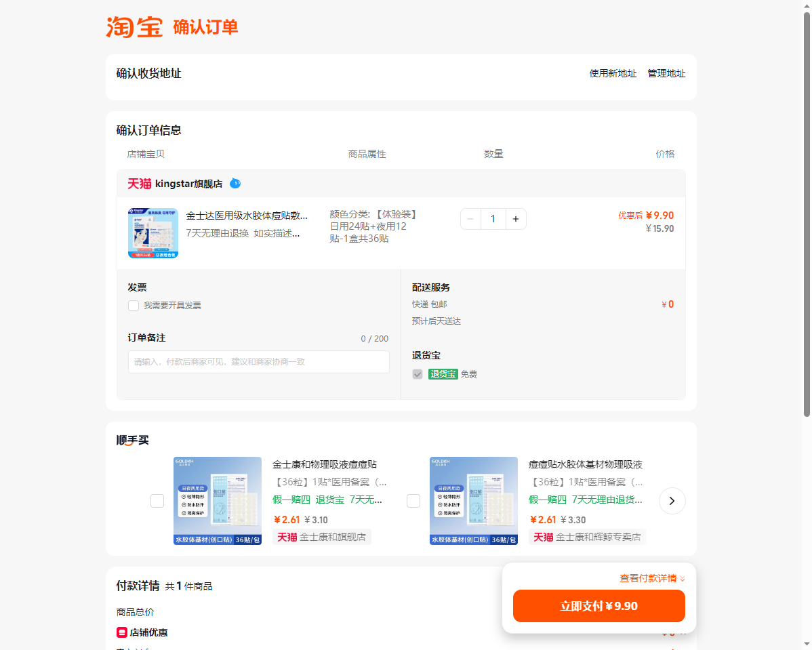Click the page vertical scrollbar

point(807,215)
